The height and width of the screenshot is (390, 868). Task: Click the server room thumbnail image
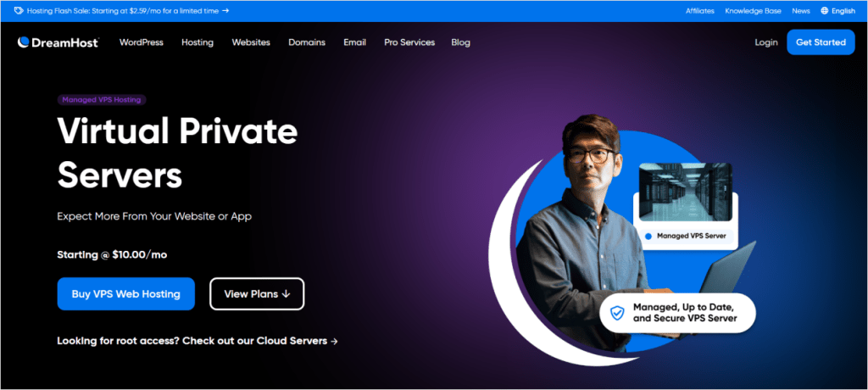685,192
